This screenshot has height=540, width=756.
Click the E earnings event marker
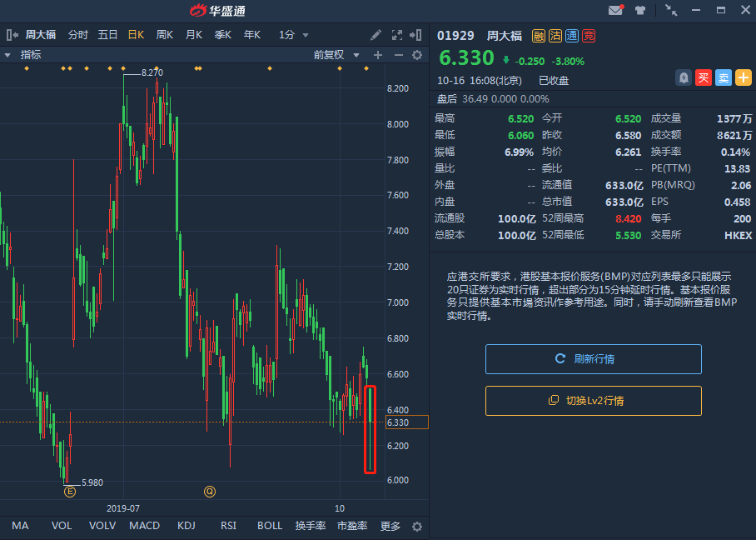tap(70, 492)
